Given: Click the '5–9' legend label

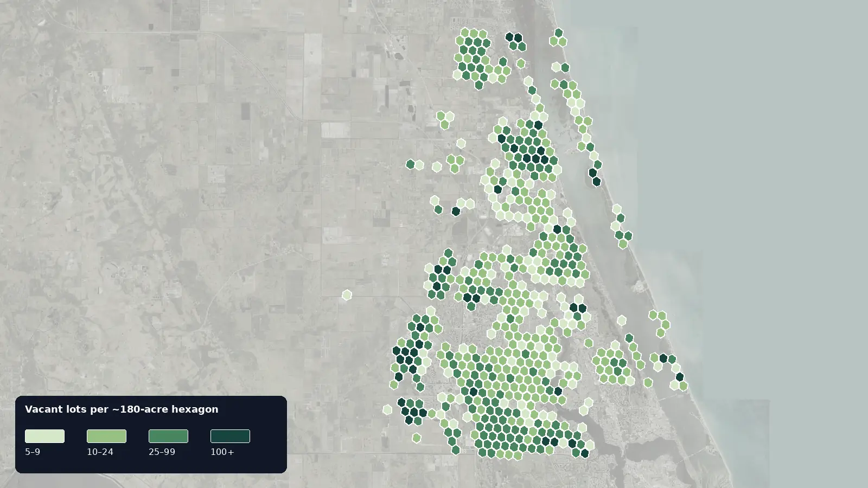Looking at the screenshot, I should pyautogui.click(x=33, y=452).
